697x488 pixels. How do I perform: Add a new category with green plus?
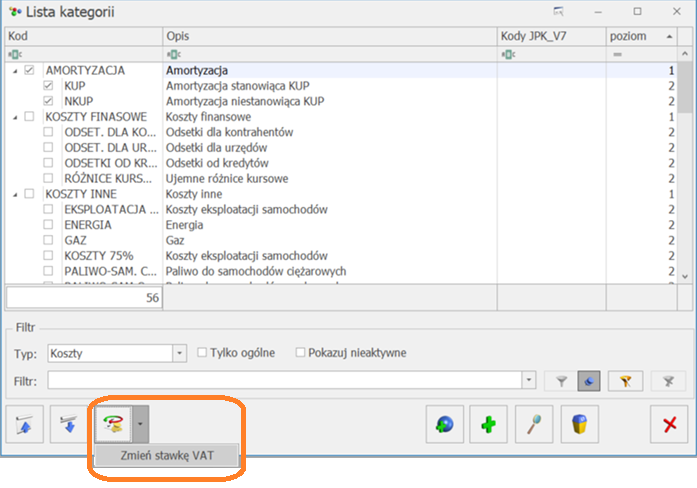(x=489, y=424)
